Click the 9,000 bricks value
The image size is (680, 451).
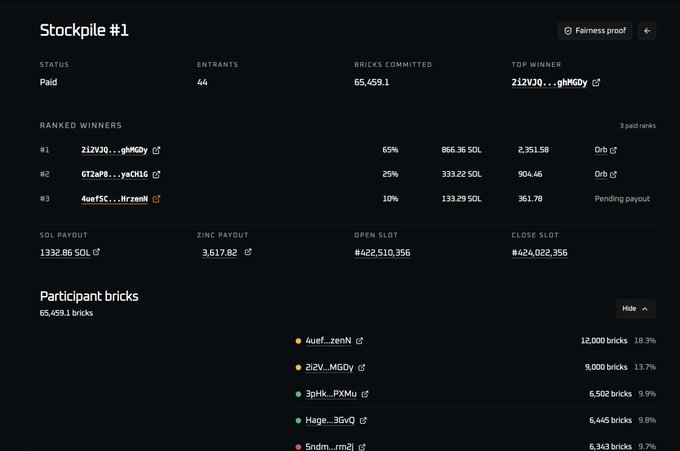[606, 367]
